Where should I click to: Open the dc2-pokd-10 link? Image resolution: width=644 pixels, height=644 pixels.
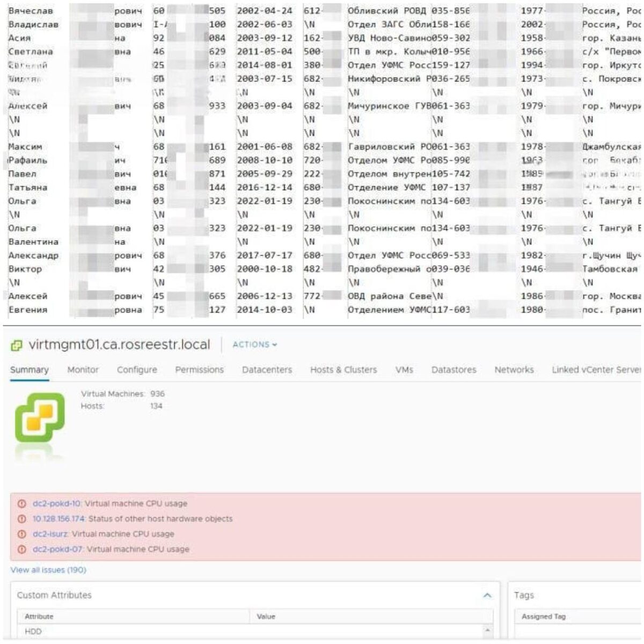click(57, 504)
